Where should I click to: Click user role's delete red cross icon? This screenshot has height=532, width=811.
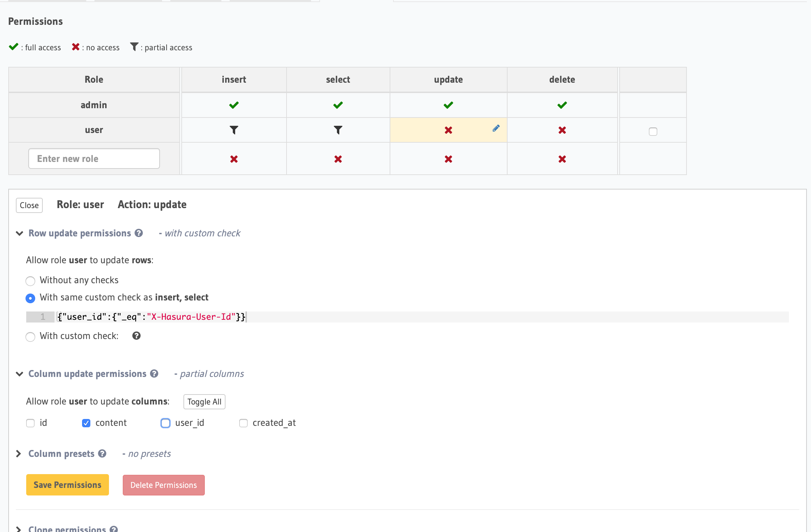coord(562,130)
